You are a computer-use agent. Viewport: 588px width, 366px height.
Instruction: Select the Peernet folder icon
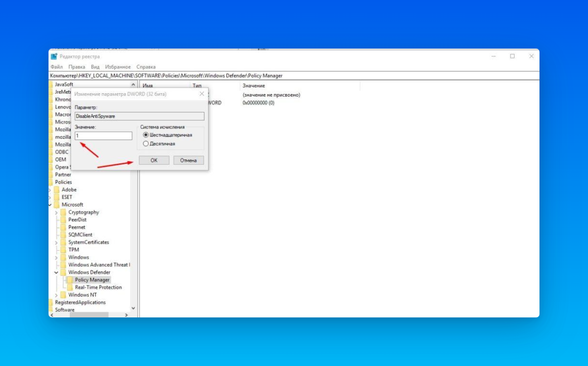click(x=64, y=227)
